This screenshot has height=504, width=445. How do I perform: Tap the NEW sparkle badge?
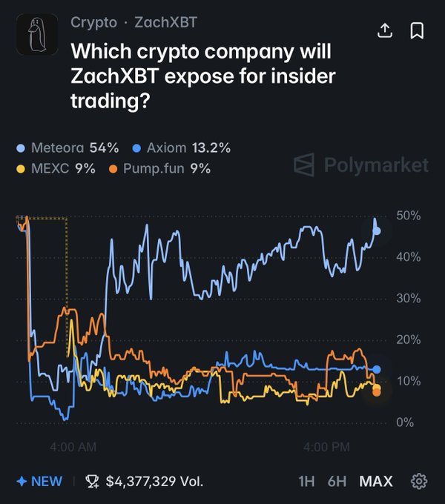tap(39, 481)
